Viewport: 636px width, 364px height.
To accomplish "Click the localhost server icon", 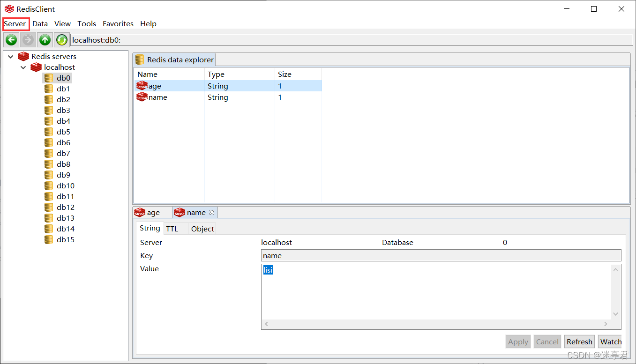I will [36, 67].
